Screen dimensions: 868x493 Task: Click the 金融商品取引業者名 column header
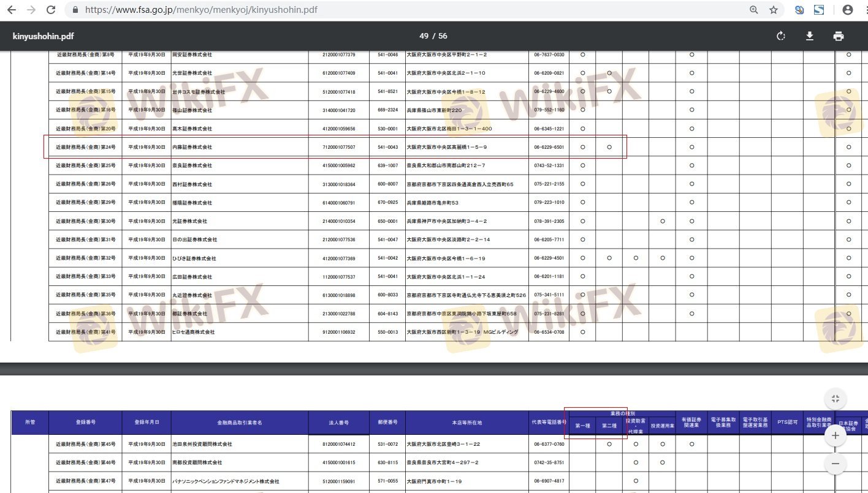pyautogui.click(x=240, y=423)
